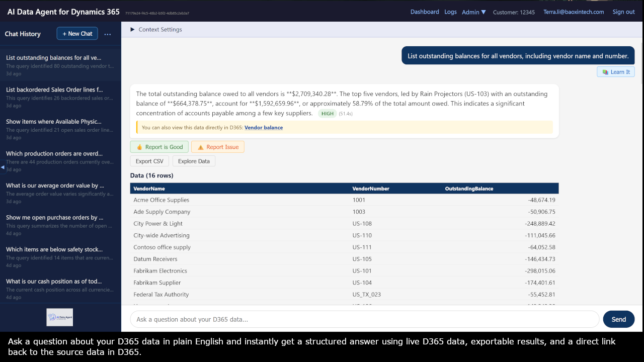The height and width of the screenshot is (362, 644).
Task: Open the Logs page
Action: click(x=451, y=12)
